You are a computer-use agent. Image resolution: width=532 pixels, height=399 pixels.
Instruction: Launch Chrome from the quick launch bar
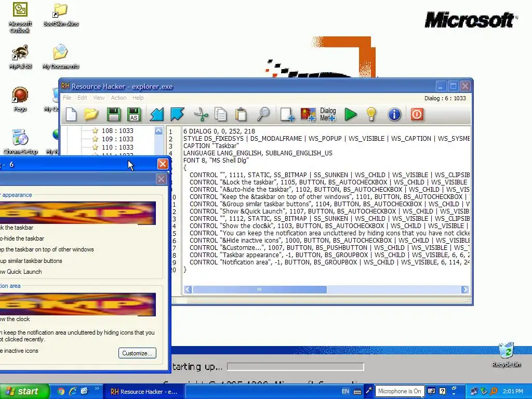coord(61,391)
